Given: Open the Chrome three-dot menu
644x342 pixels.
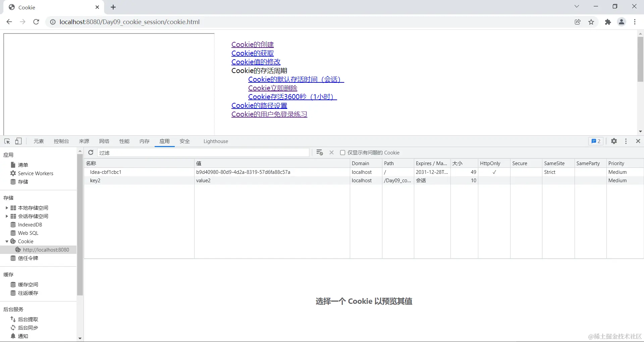Looking at the screenshot, I should click(635, 22).
